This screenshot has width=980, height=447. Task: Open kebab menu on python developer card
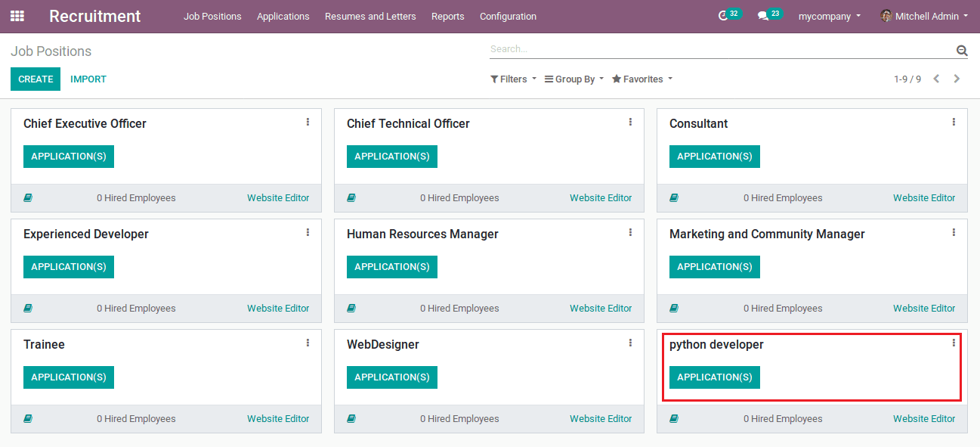coord(954,343)
